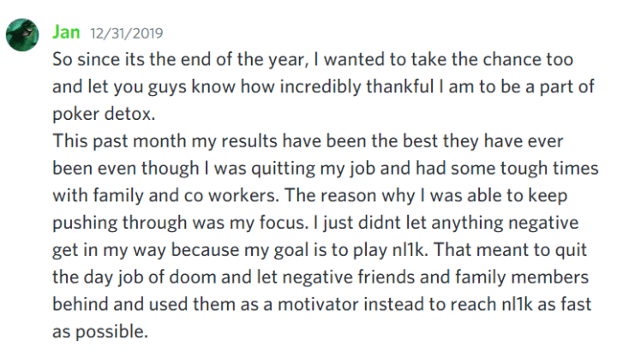This screenshot has width=617, height=364.
Task: Open the profile via username Jan
Action: tap(66, 33)
